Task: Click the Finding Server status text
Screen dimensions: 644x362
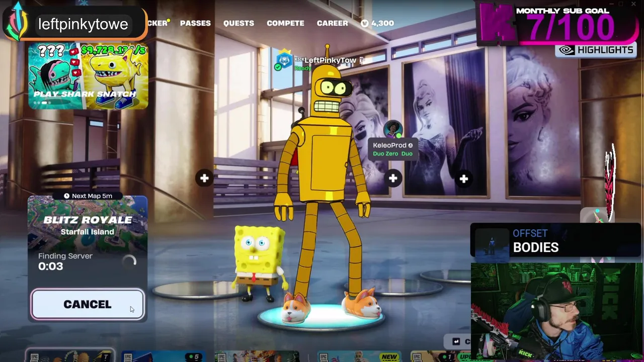Action: coord(65,256)
